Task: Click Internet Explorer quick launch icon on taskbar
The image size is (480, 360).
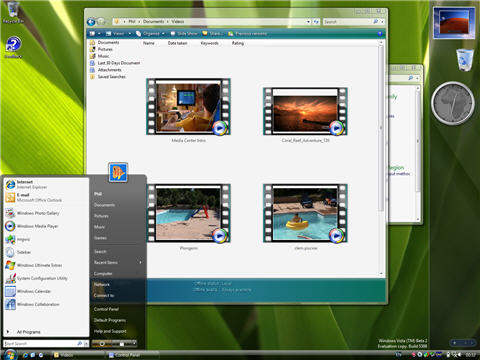Action: pos(25,355)
